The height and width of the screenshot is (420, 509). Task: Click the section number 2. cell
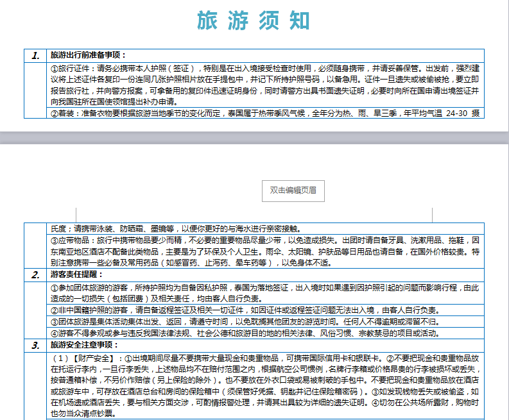click(37, 275)
